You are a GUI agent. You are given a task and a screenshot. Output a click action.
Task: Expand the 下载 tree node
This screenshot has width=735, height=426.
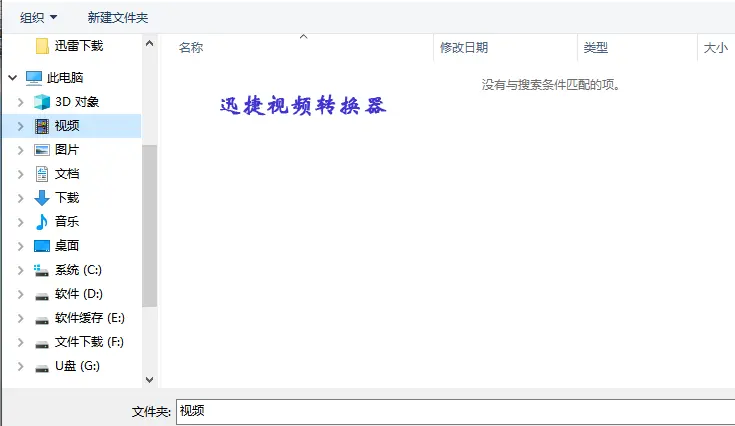[x=20, y=198]
